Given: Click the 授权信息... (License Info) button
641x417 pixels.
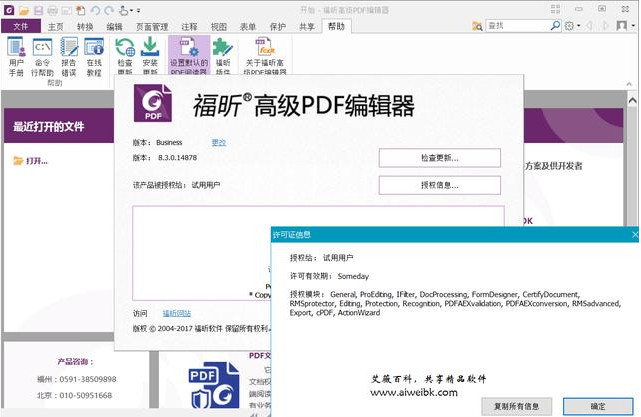Looking at the screenshot, I should tap(439, 185).
